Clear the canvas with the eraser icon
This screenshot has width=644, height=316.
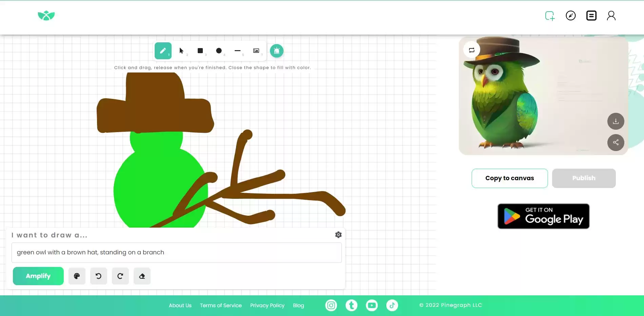[142, 276]
